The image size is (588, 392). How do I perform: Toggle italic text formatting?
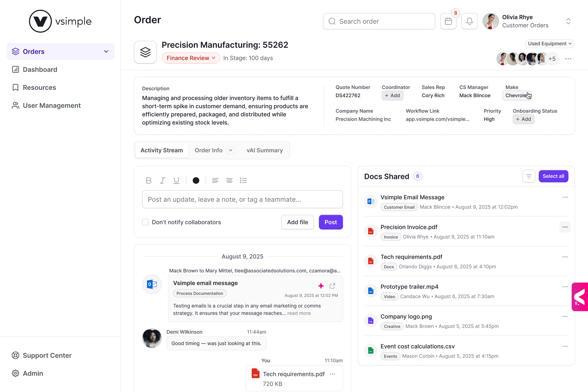[163, 180]
